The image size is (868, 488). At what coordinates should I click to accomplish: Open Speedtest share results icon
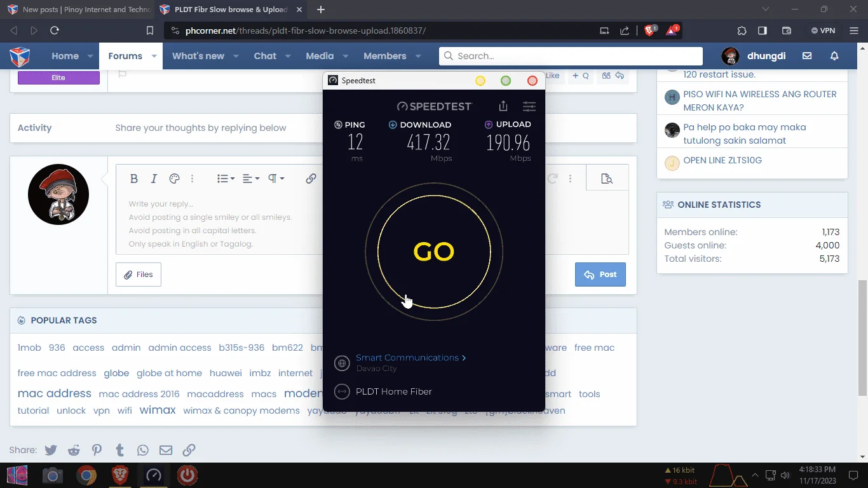coord(503,106)
